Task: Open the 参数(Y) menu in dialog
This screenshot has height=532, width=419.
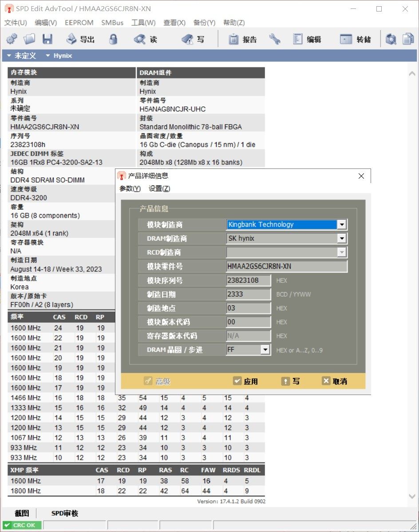Action: pyautogui.click(x=130, y=188)
